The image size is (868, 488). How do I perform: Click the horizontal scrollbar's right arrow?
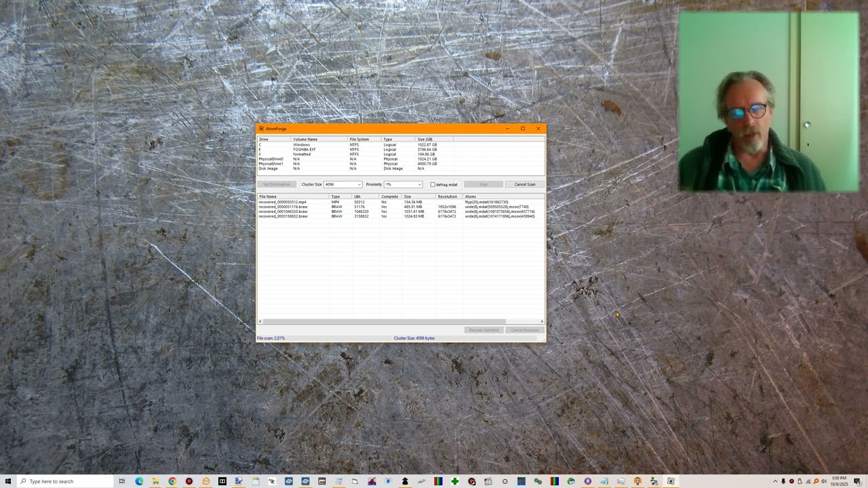542,321
